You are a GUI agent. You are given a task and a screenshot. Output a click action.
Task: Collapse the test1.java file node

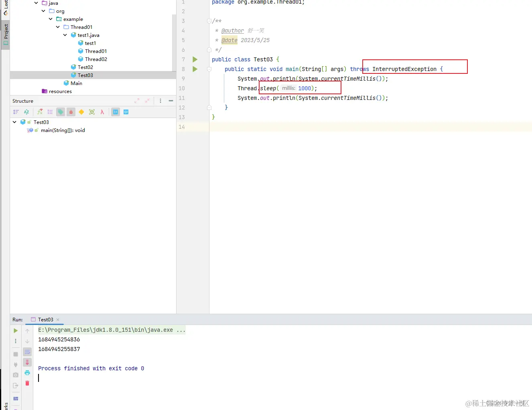point(65,35)
